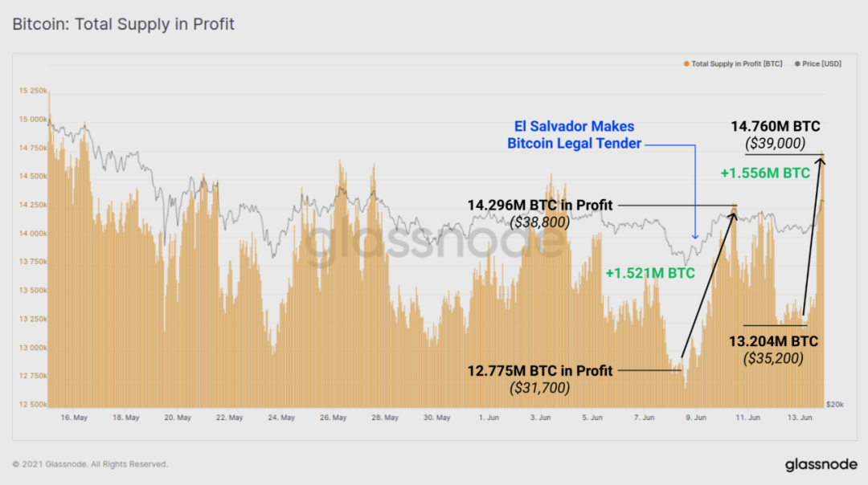Click the Bitcoin: Total Supply in Profit title
This screenshot has height=485, width=868.
(x=124, y=24)
